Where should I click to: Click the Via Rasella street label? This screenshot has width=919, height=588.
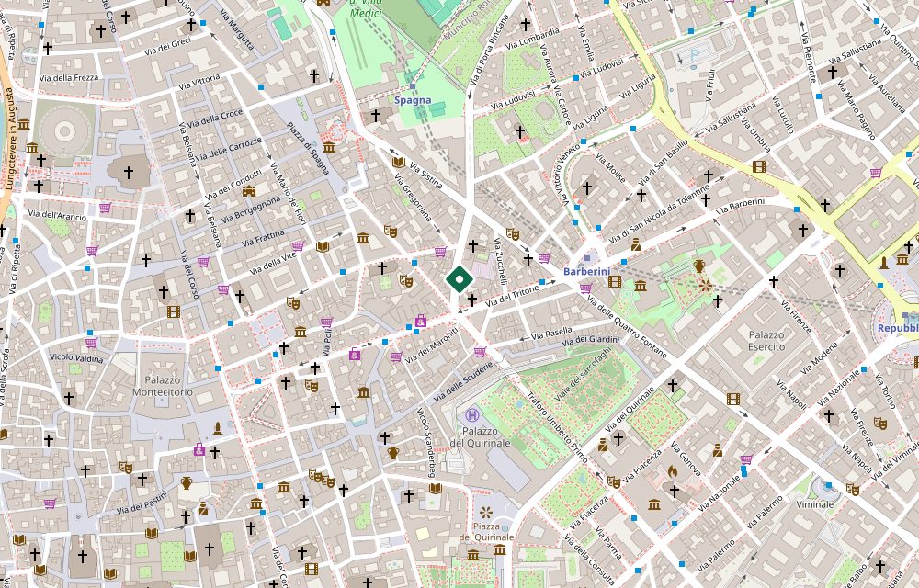551,334
